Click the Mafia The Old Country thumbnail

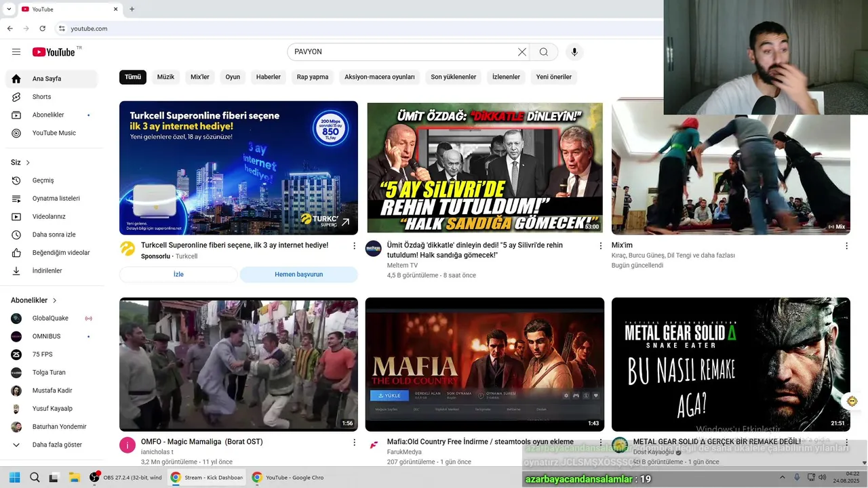pyautogui.click(x=485, y=365)
